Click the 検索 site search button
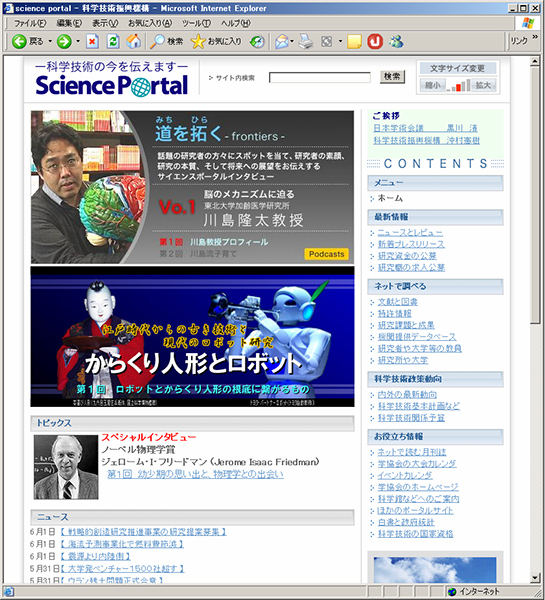Image resolution: width=545 pixels, height=600 pixels. (x=392, y=77)
